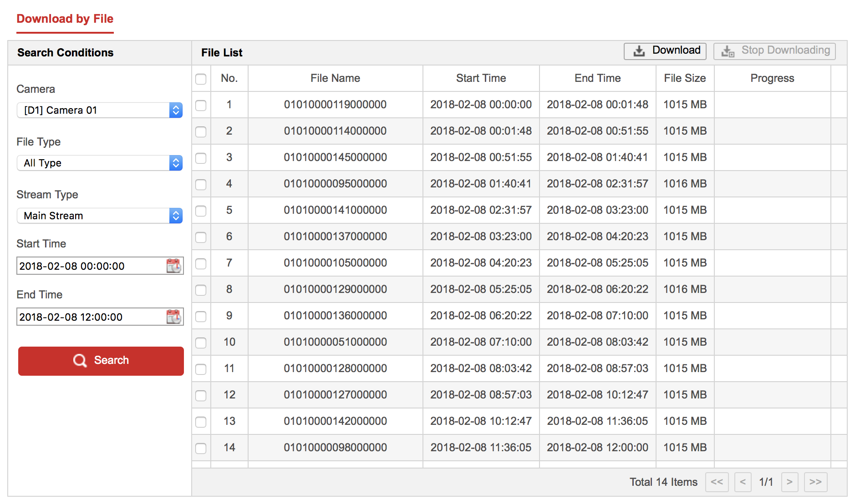Open the End Time calendar picker

tap(175, 317)
